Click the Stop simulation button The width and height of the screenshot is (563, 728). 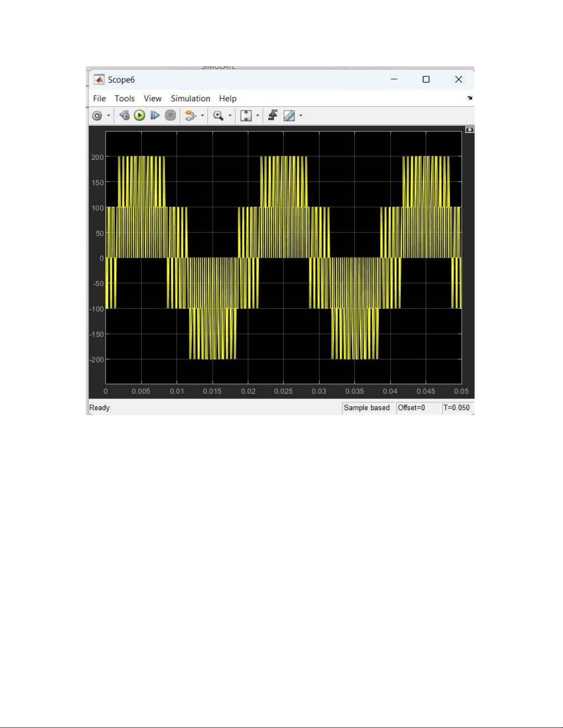pos(171,116)
